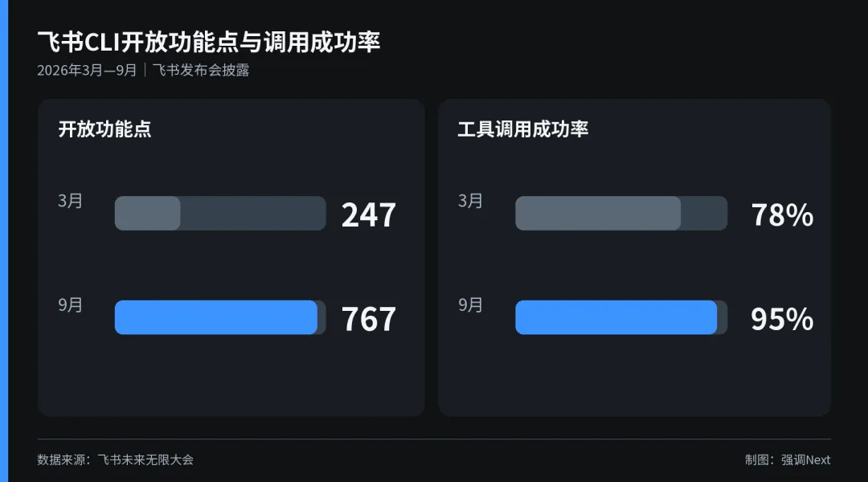
Task: Click the 3月 label in 工具调用成功率 panel
Action: click(470, 200)
